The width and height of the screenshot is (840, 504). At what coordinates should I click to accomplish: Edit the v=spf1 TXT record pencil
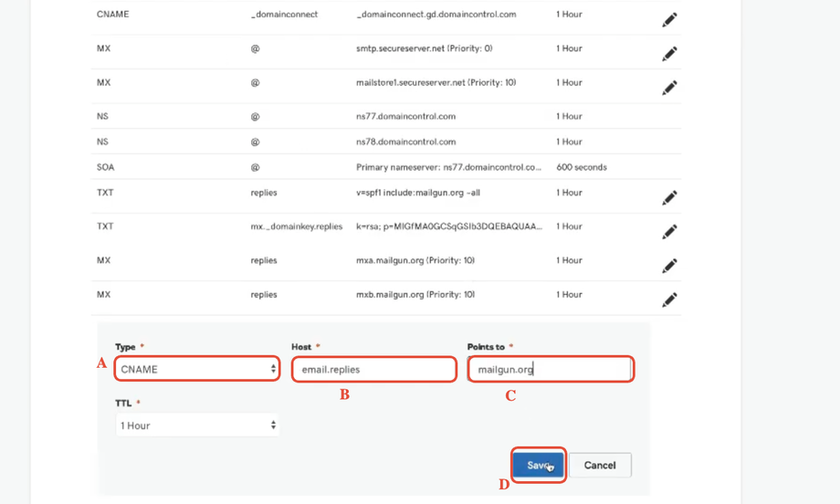669,197
